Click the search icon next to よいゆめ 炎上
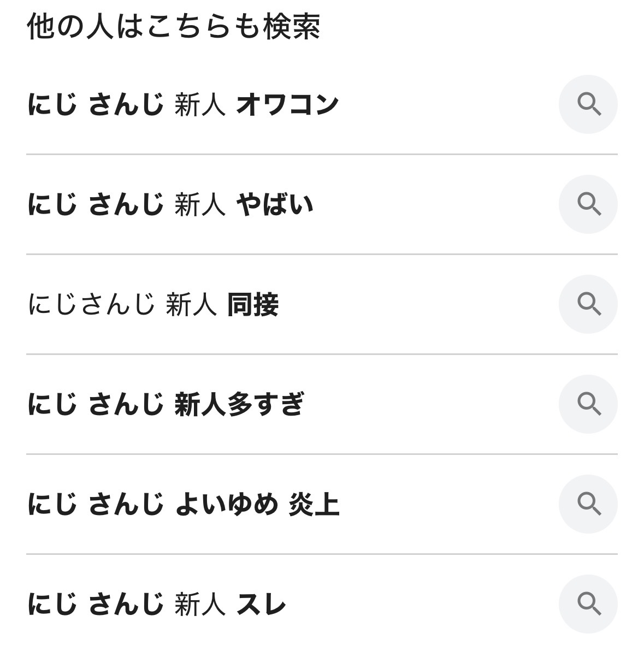 point(588,504)
